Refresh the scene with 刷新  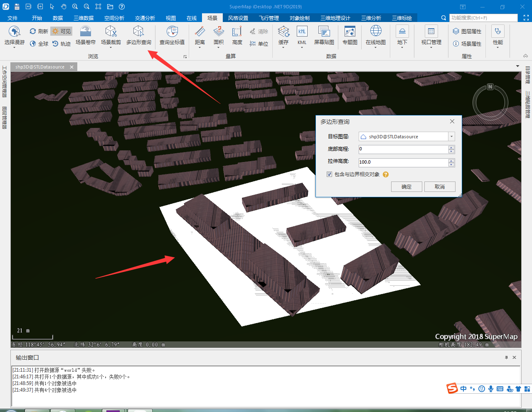[39, 31]
